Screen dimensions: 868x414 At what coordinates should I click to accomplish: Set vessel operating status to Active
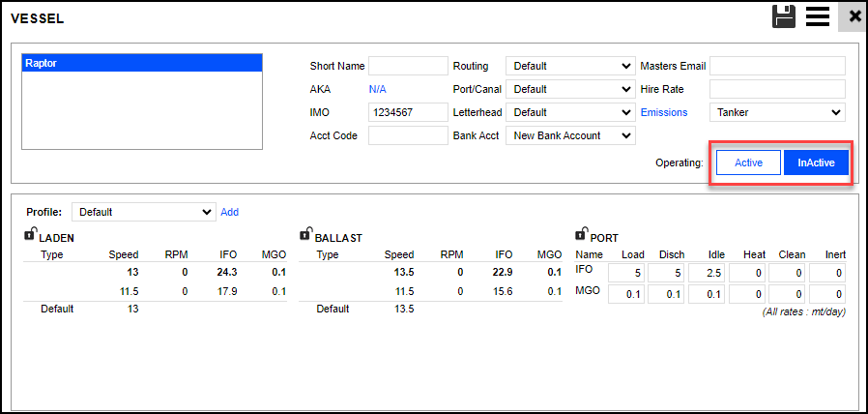(748, 163)
